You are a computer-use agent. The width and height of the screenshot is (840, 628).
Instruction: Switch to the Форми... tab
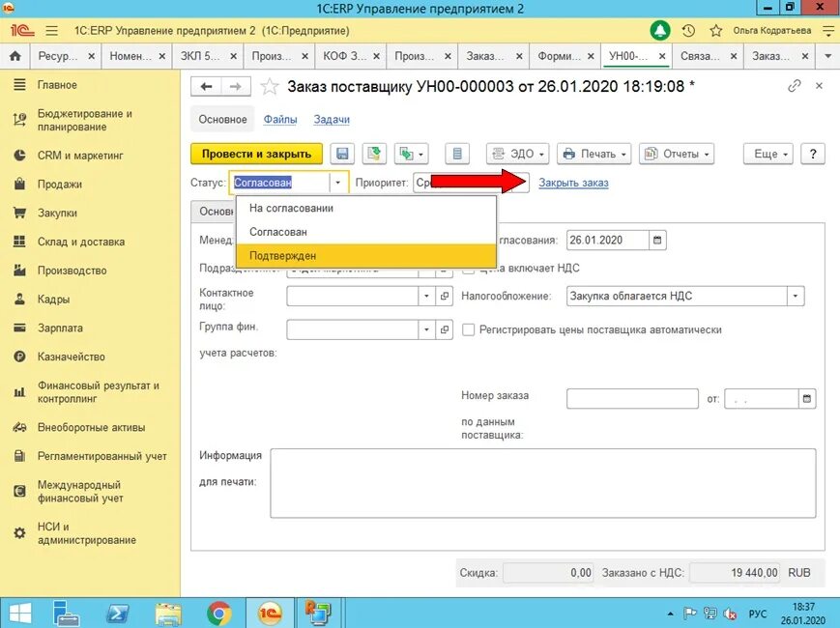557,56
